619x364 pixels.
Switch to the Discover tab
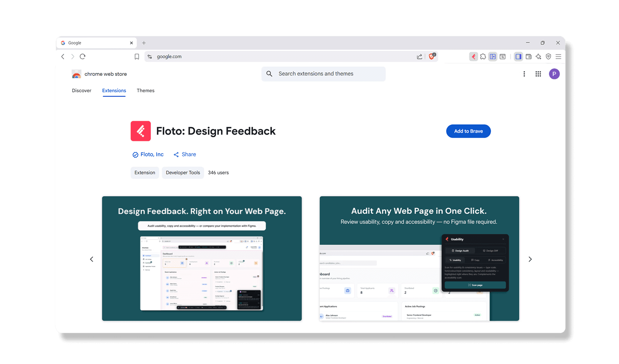tap(82, 91)
